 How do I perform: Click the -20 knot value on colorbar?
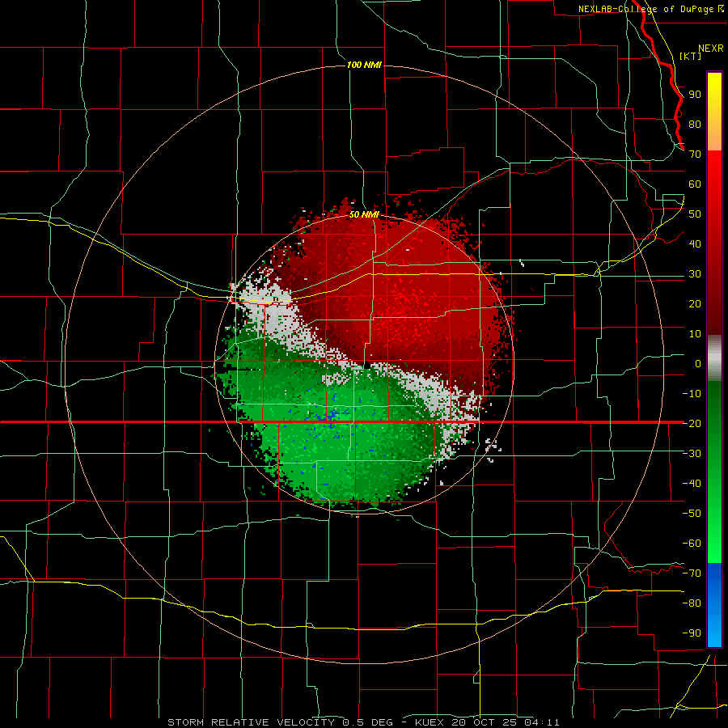coord(692,424)
